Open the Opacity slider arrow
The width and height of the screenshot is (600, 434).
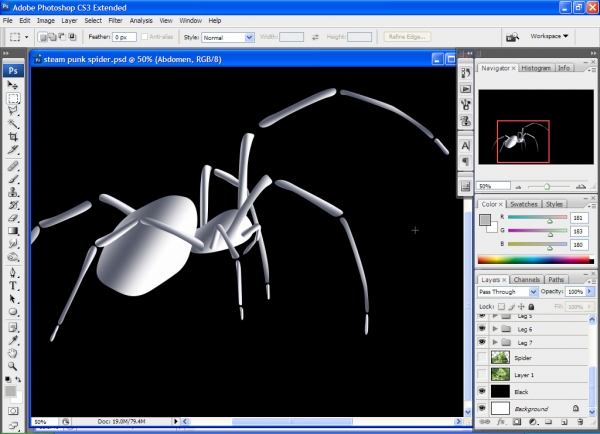coord(590,292)
